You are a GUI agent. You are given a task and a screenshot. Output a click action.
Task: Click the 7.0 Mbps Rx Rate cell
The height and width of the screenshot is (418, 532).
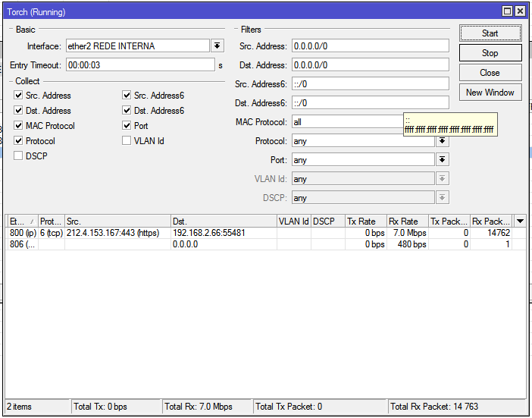(408, 233)
